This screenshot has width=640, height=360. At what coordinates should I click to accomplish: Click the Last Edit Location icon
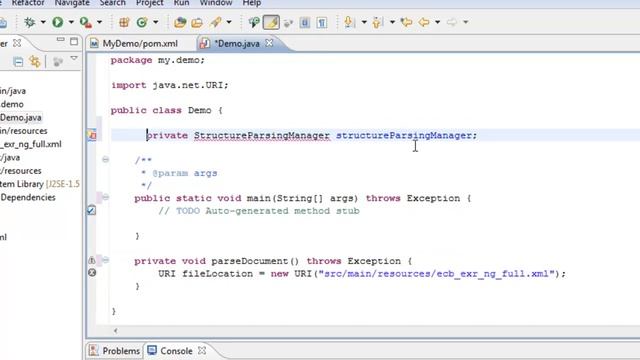pos(407,22)
